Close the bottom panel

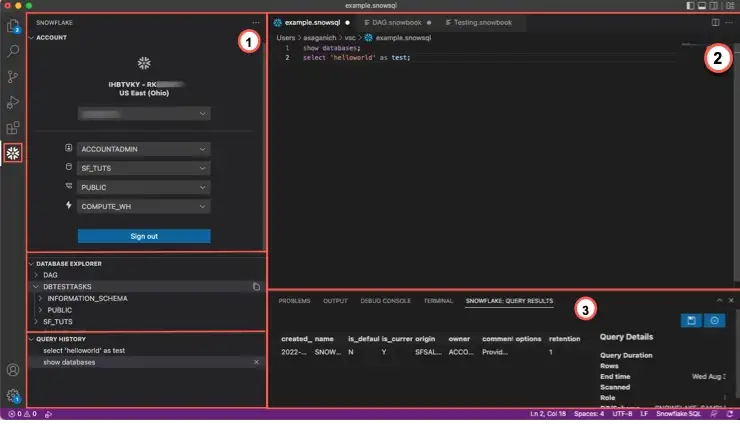pos(731,300)
